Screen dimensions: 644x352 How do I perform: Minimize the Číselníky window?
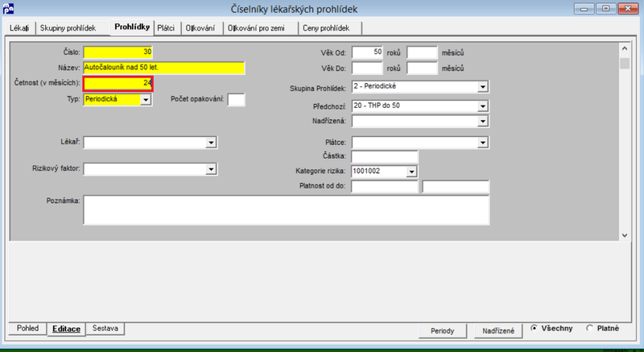click(585, 8)
